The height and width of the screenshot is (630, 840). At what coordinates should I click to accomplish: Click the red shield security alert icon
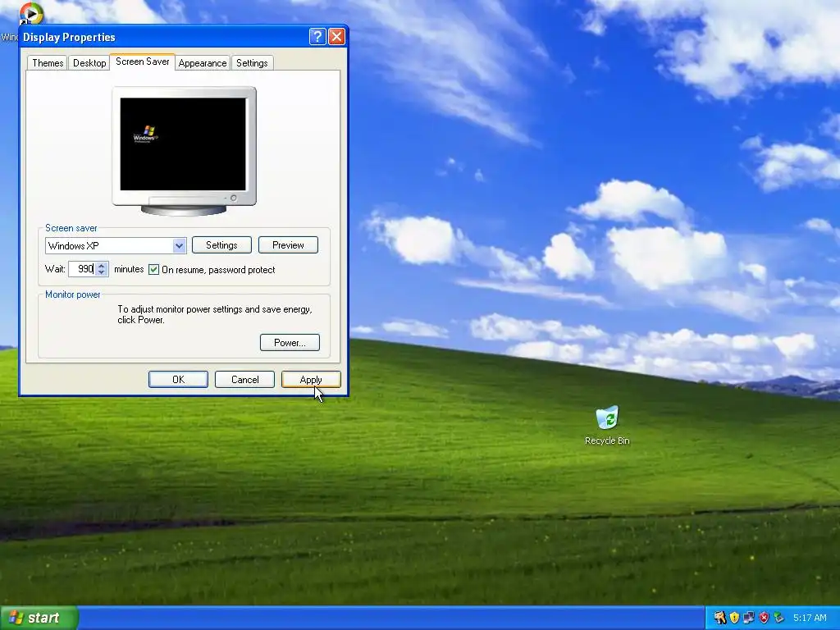click(x=764, y=618)
